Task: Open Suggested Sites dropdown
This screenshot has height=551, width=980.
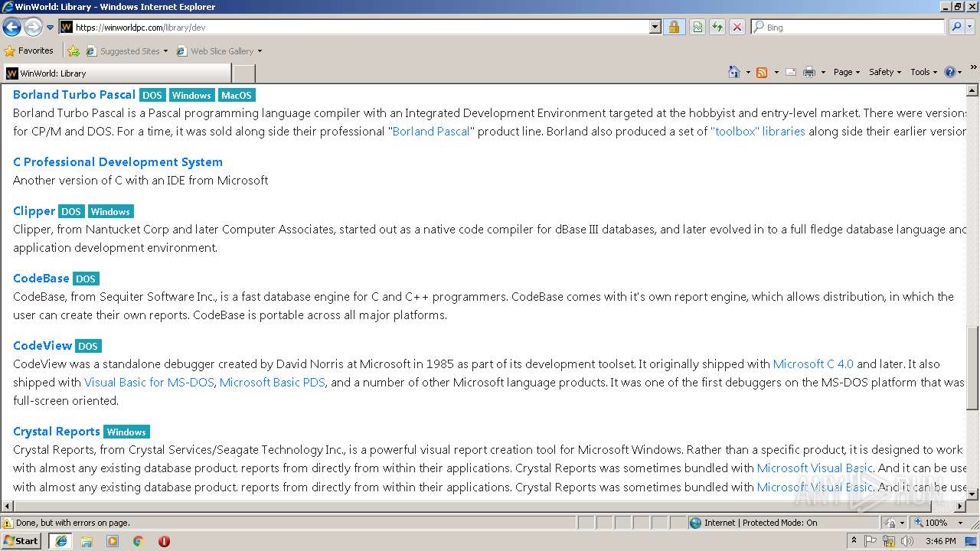Action: click(x=126, y=51)
